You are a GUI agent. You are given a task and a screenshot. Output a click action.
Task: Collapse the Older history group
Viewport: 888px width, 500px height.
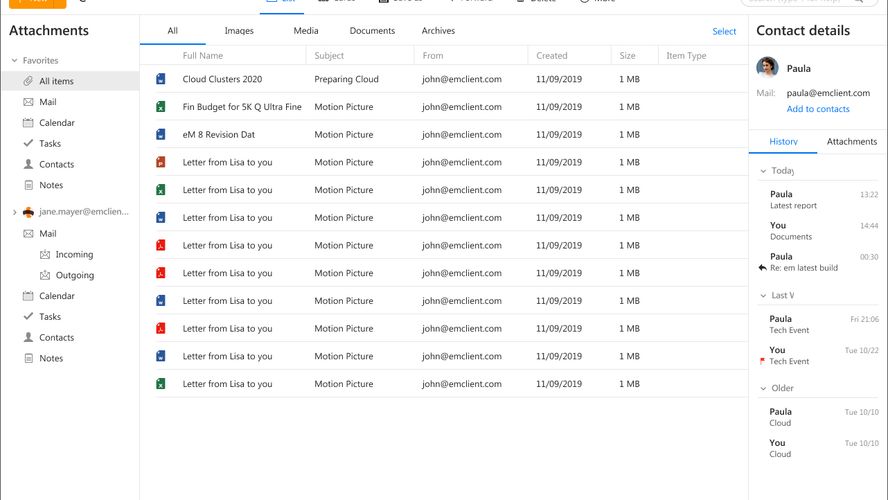click(x=764, y=389)
